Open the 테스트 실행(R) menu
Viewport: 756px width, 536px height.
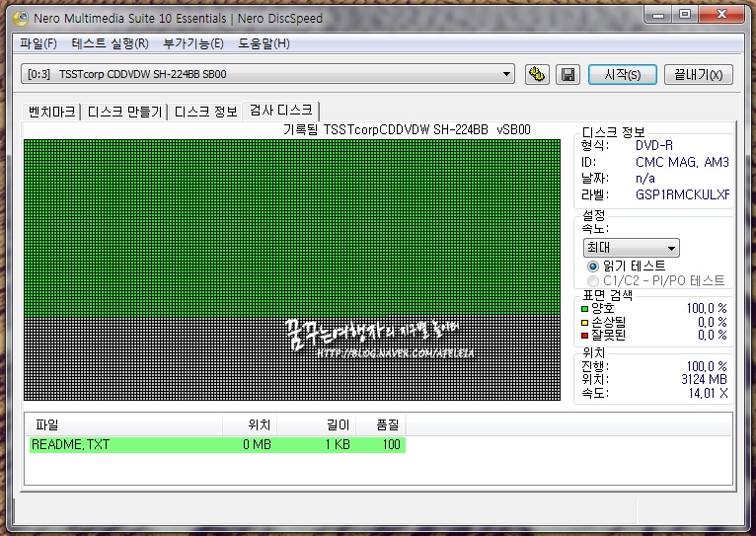tap(110, 43)
